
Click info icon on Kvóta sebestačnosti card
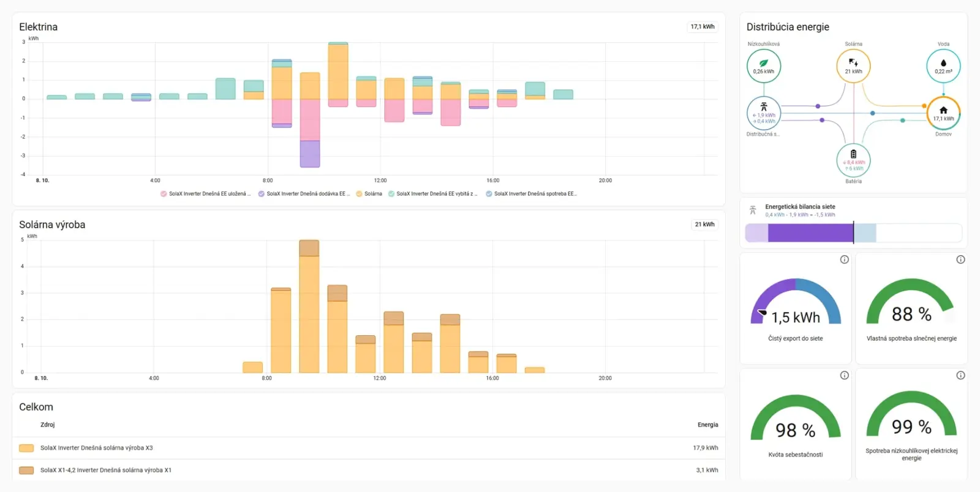click(x=844, y=375)
